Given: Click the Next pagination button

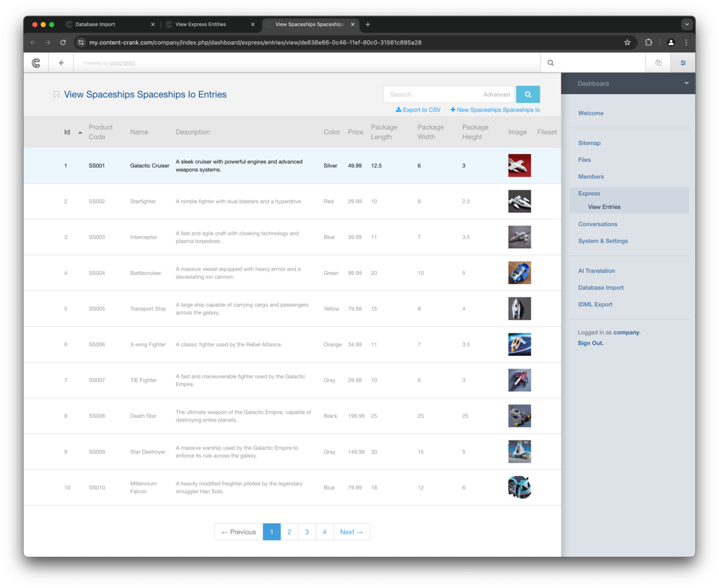Looking at the screenshot, I should coord(352,532).
